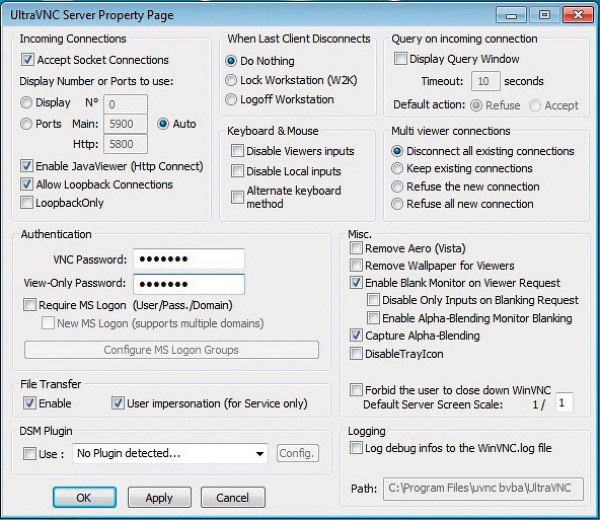
Task: Check the DSM Plugin Use checkbox
Action: coord(29,454)
